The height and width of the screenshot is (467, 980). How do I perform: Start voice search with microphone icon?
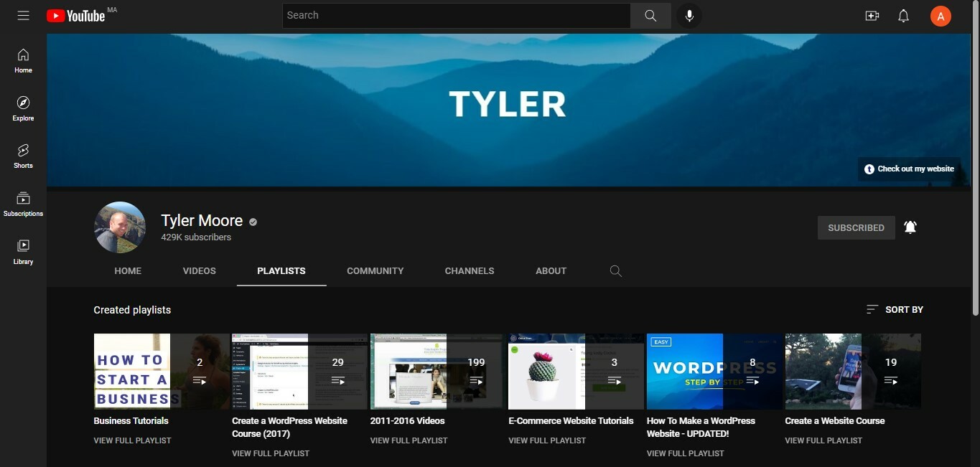click(x=689, y=16)
